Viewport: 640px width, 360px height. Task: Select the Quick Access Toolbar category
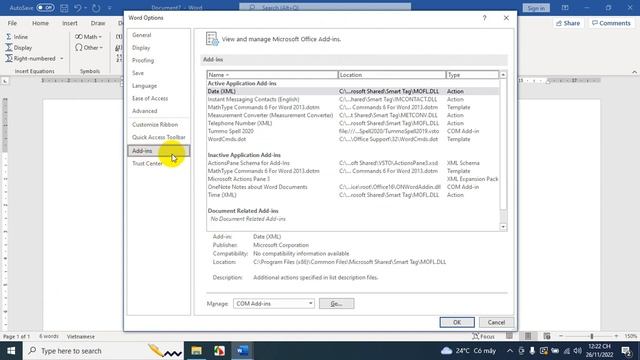pos(158,137)
